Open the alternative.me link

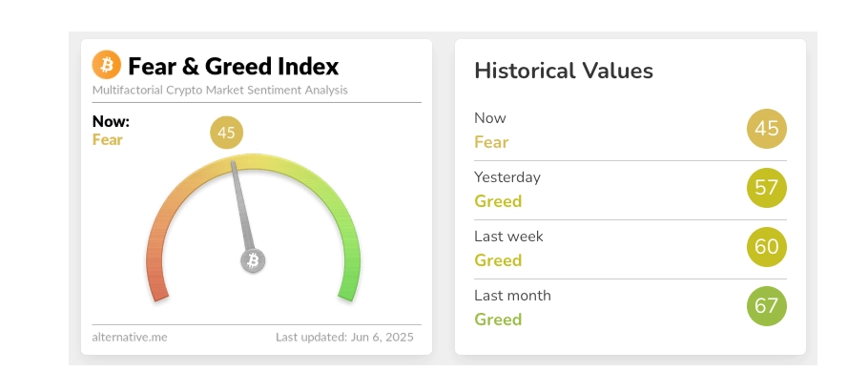tap(130, 337)
